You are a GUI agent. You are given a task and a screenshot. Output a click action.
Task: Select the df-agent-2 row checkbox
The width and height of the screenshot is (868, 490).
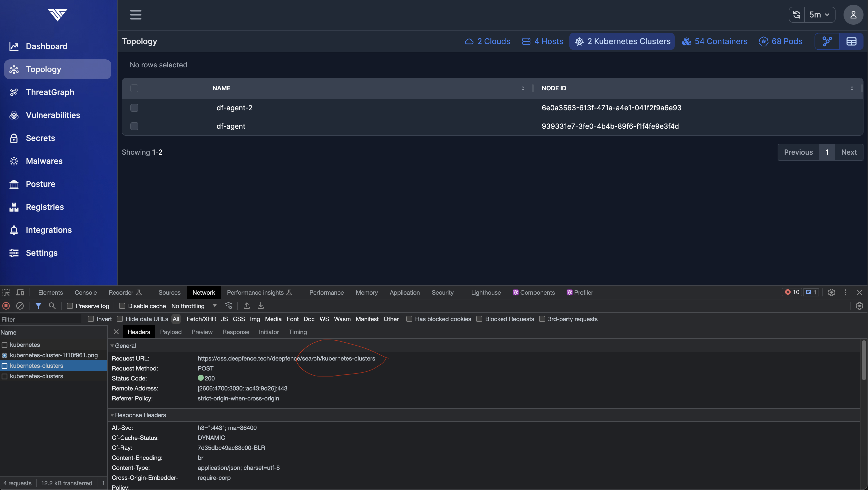(134, 108)
